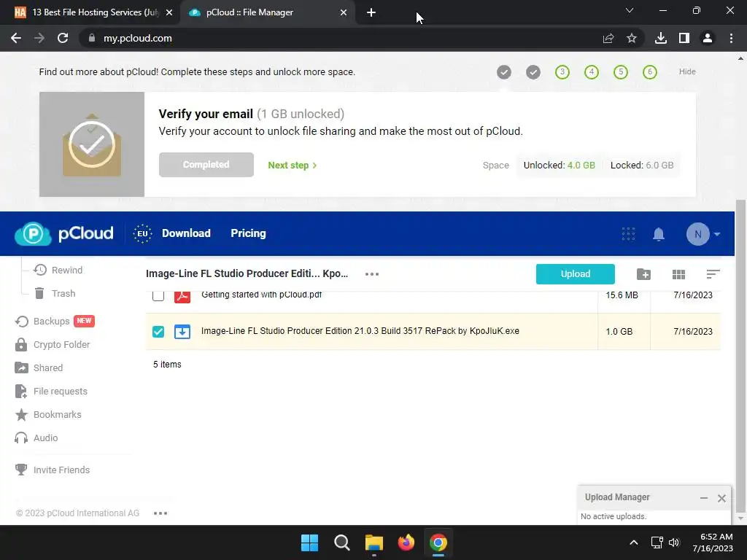Image resolution: width=747 pixels, height=560 pixels.
Task: Click the EU region badge
Action: tap(142, 233)
